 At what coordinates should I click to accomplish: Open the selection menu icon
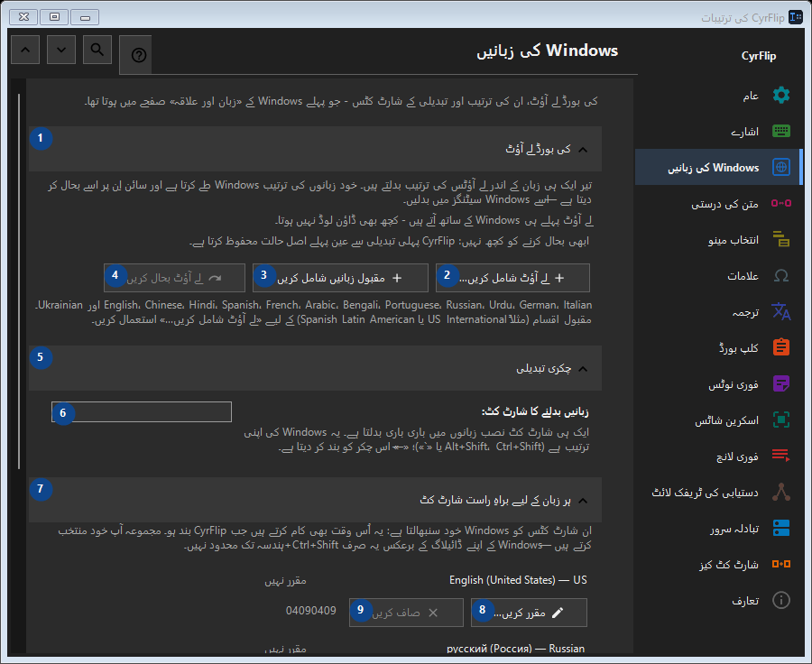(781, 239)
